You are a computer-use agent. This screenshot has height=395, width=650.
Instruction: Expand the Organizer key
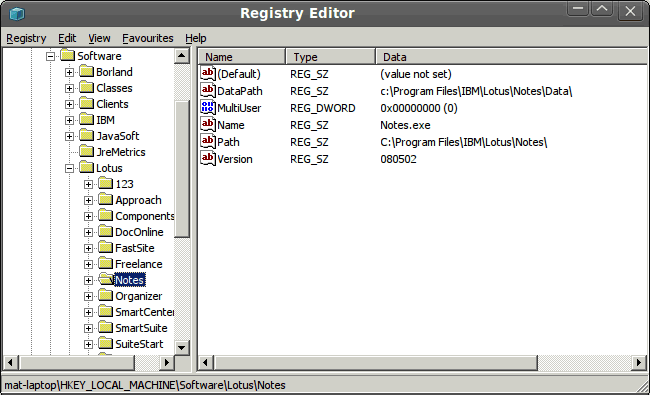(x=88, y=296)
